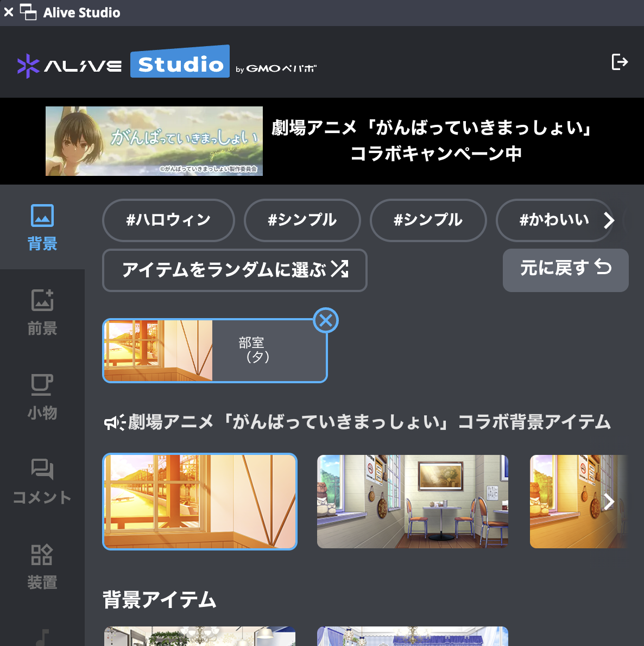Show next collab backgrounds with chevron
This screenshot has height=646, width=644.
[609, 502]
